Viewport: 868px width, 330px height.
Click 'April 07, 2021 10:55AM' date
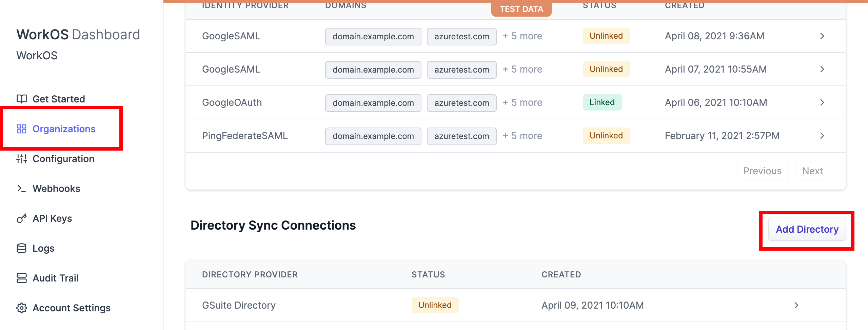tap(716, 69)
